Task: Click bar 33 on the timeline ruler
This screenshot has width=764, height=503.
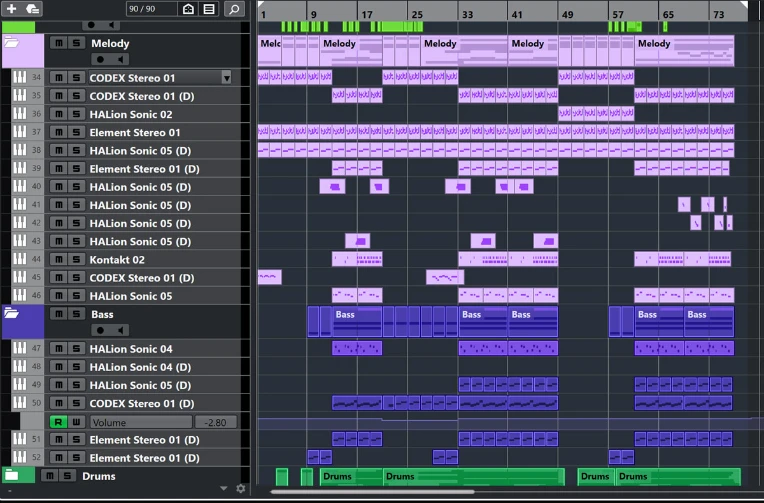Action: (x=466, y=16)
